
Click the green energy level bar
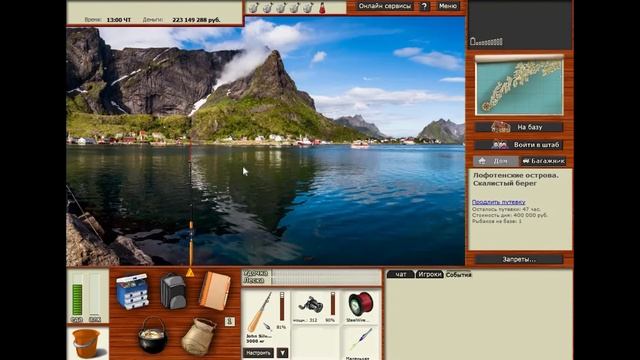click(x=77, y=300)
